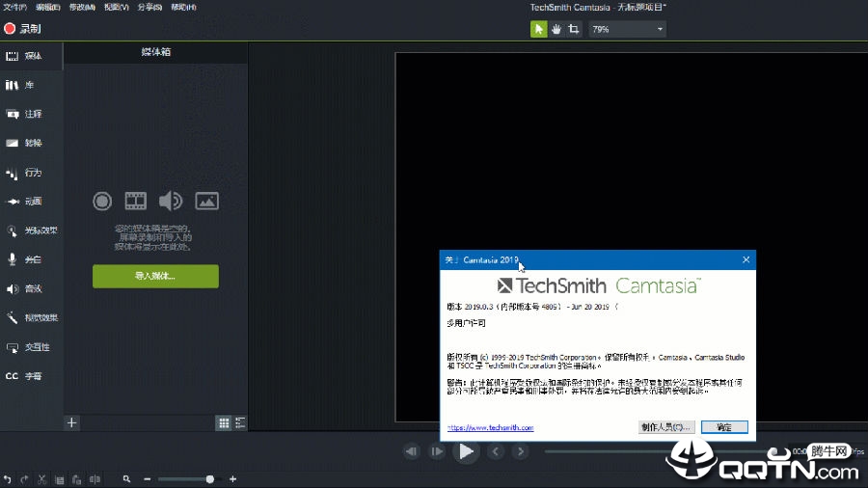Viewport: 868px width, 488px height.
Task: Open the Audio Effects tab with speaker icon
Action: click(32, 288)
